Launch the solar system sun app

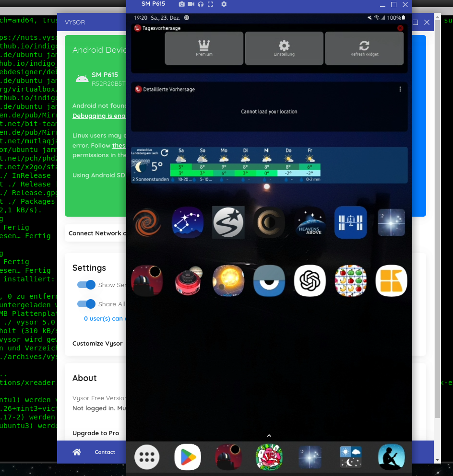(228, 281)
